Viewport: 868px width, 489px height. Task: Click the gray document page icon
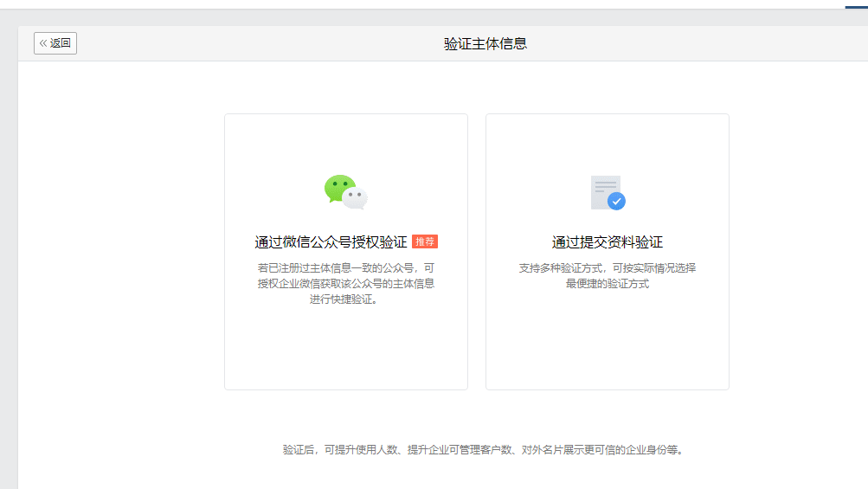pyautogui.click(x=603, y=190)
